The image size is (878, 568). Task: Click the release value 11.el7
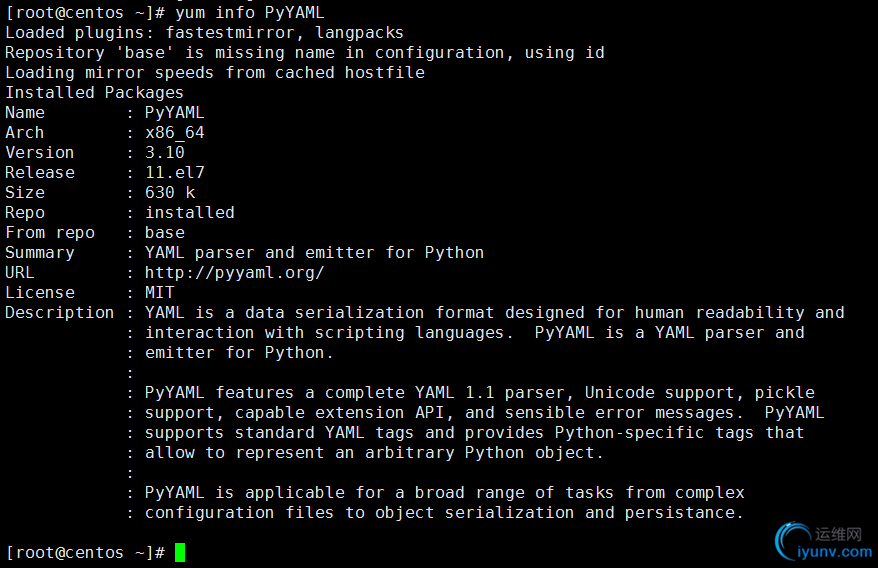coord(174,172)
